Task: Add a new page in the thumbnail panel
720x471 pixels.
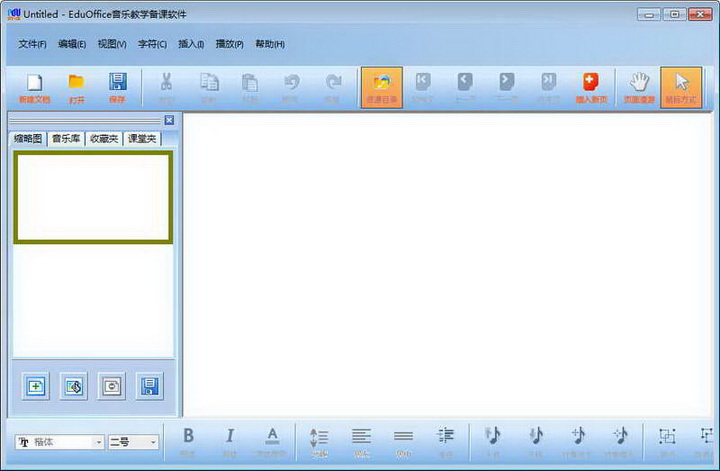Action: pos(36,386)
